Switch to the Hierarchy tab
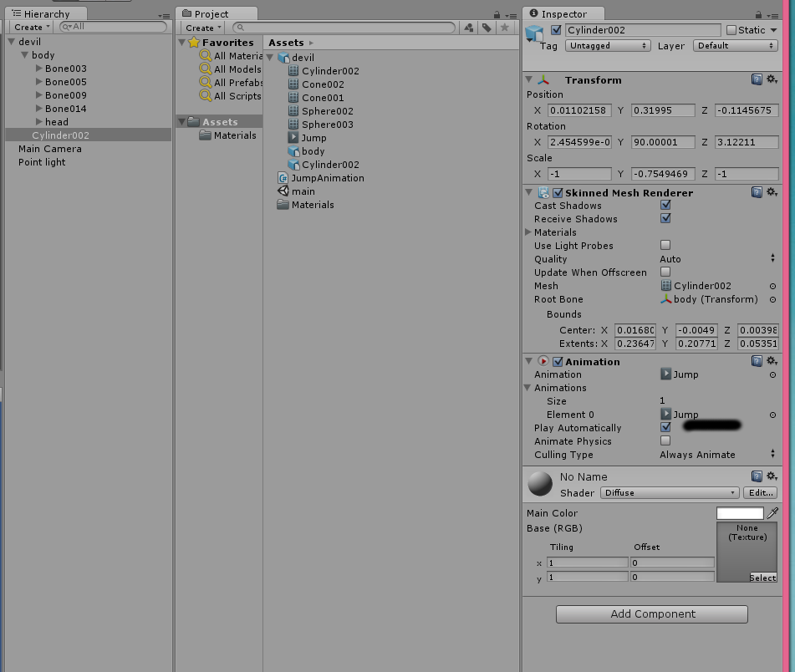 (x=46, y=13)
